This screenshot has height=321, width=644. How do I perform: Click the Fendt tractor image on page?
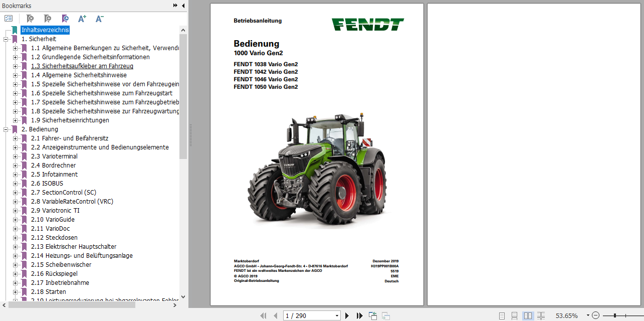point(317,171)
